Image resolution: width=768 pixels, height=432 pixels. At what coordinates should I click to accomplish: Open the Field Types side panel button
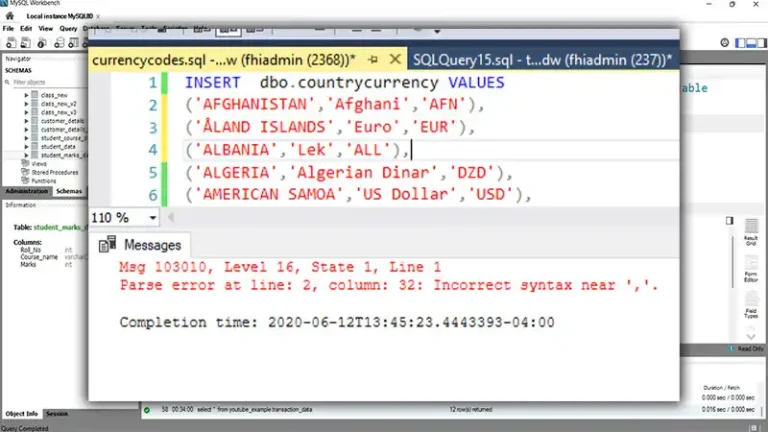[750, 305]
